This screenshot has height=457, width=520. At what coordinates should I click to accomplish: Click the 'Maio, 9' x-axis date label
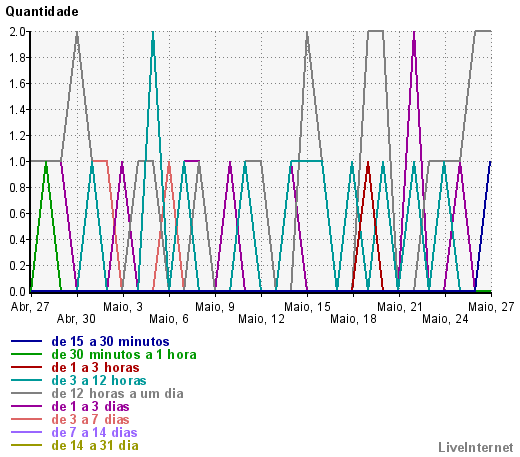[215, 307]
